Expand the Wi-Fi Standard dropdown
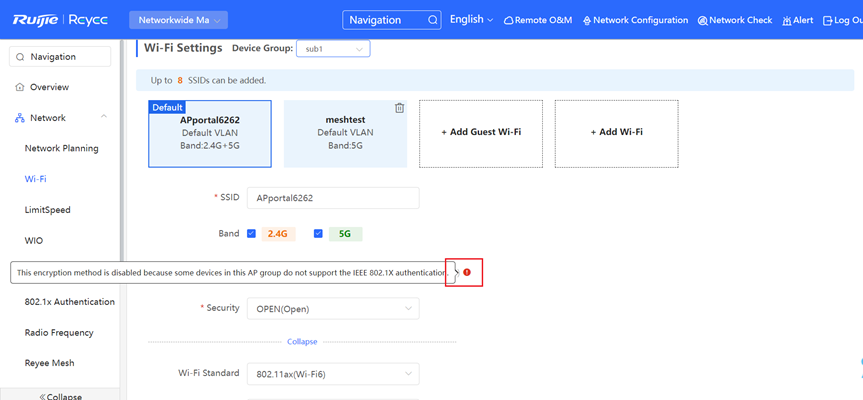 click(332, 374)
